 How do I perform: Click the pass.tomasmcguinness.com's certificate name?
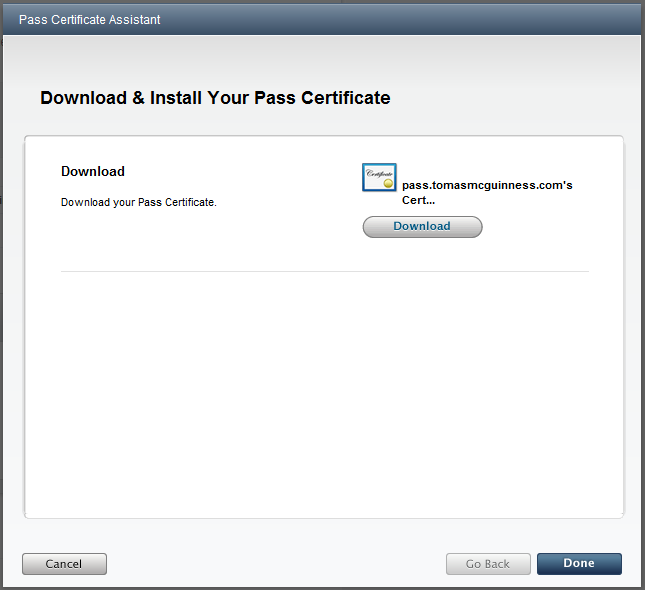(486, 185)
